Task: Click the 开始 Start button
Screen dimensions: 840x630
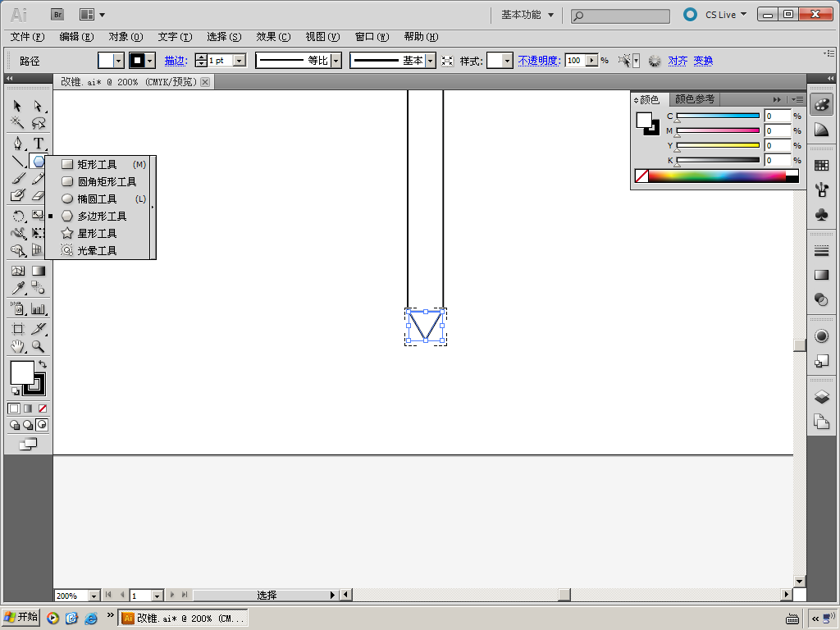Action: [21, 618]
